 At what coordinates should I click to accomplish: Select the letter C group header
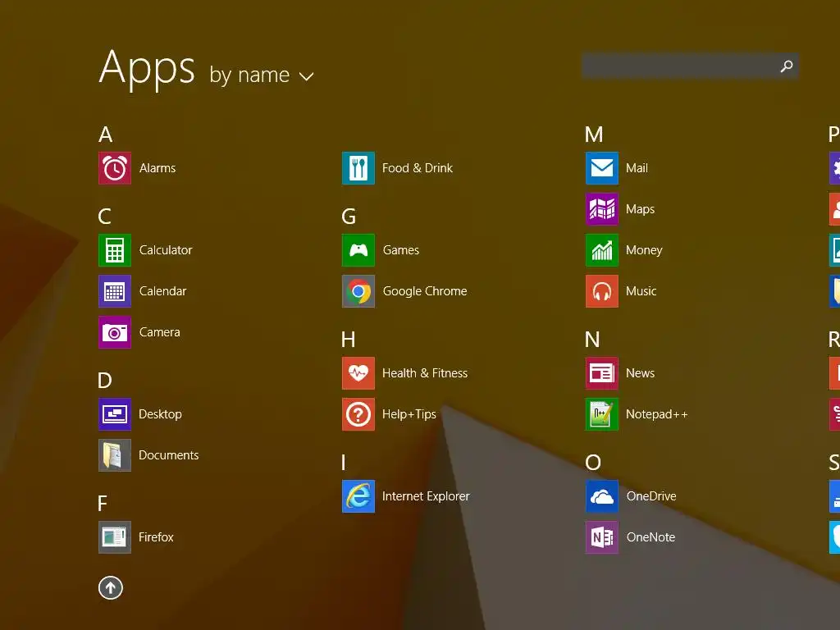105,217
